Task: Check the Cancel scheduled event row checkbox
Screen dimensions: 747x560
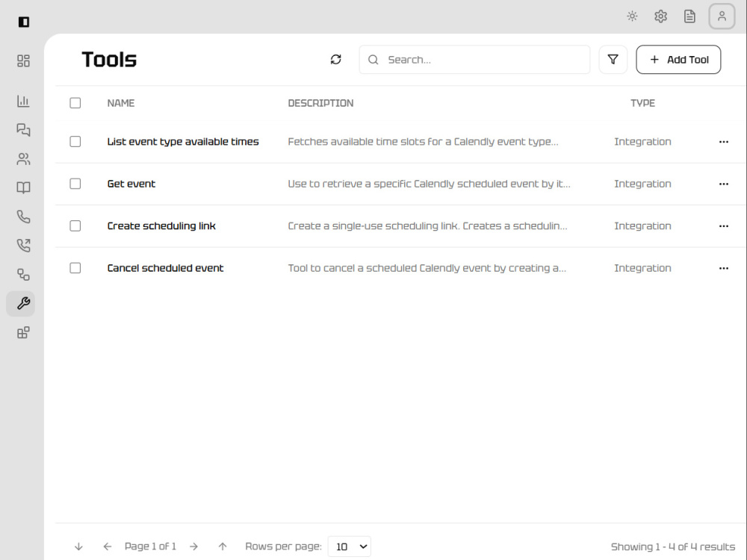Action: pos(75,268)
